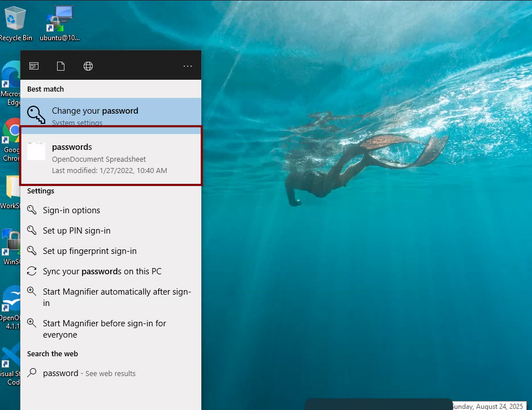The image size is (532, 410).
Task: Open Sync your passwords on this PC
Action: pos(102,271)
